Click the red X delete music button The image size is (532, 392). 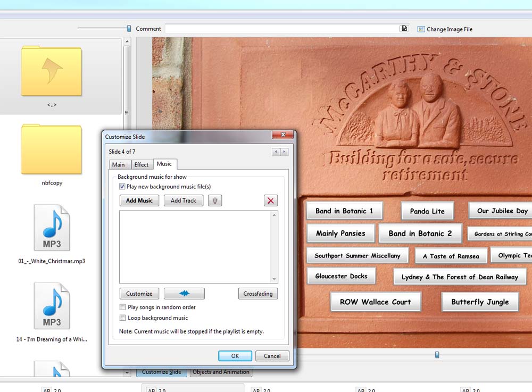[x=270, y=201]
